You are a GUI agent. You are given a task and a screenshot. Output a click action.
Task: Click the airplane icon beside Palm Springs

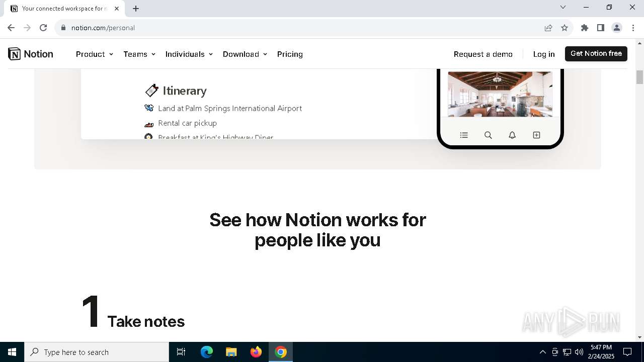(149, 108)
